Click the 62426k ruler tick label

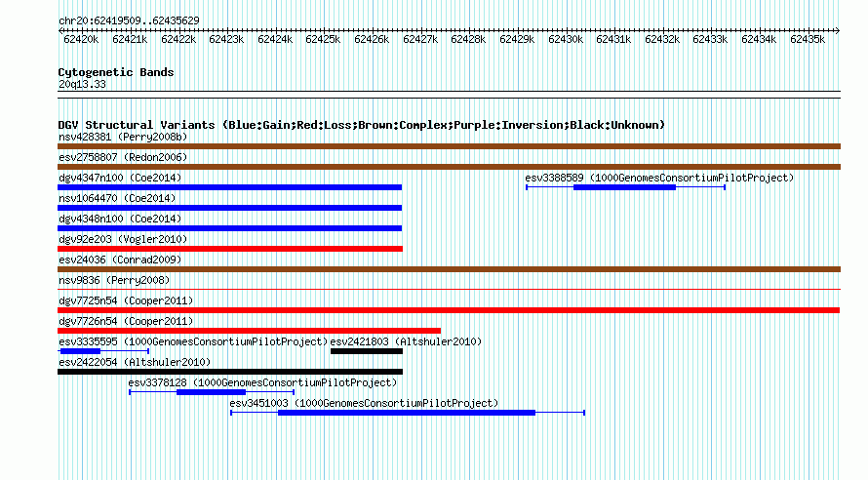point(372,39)
